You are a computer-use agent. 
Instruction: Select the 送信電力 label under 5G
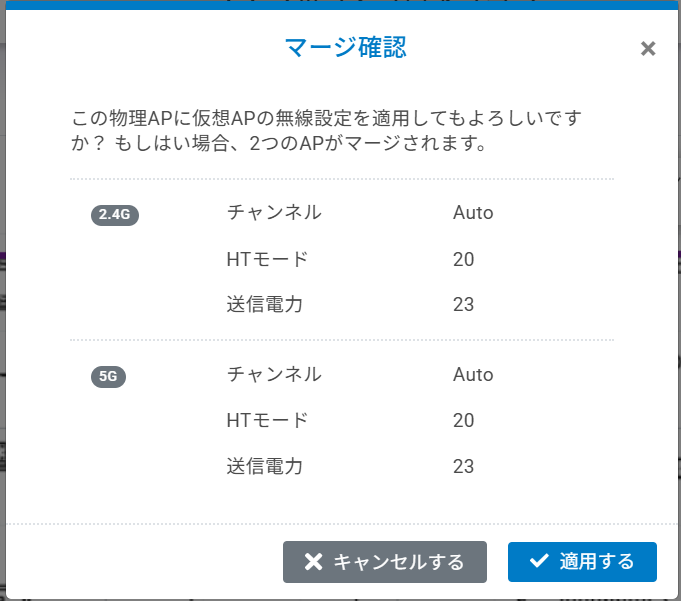(x=264, y=466)
